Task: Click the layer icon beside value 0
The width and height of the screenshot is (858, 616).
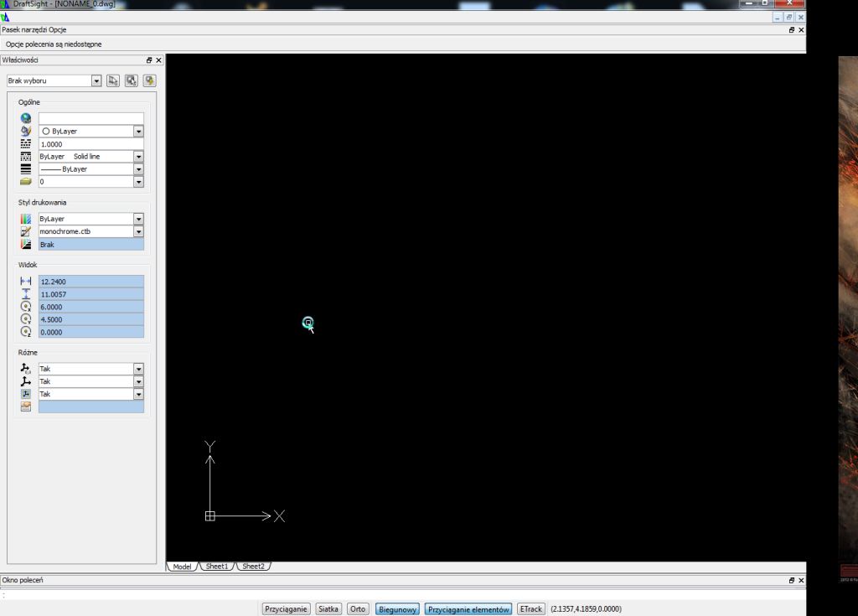Action: 26,181
